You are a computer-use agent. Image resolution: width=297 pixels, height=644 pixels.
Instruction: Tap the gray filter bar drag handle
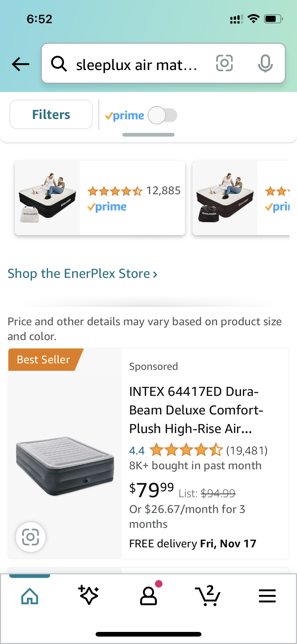tap(148, 135)
